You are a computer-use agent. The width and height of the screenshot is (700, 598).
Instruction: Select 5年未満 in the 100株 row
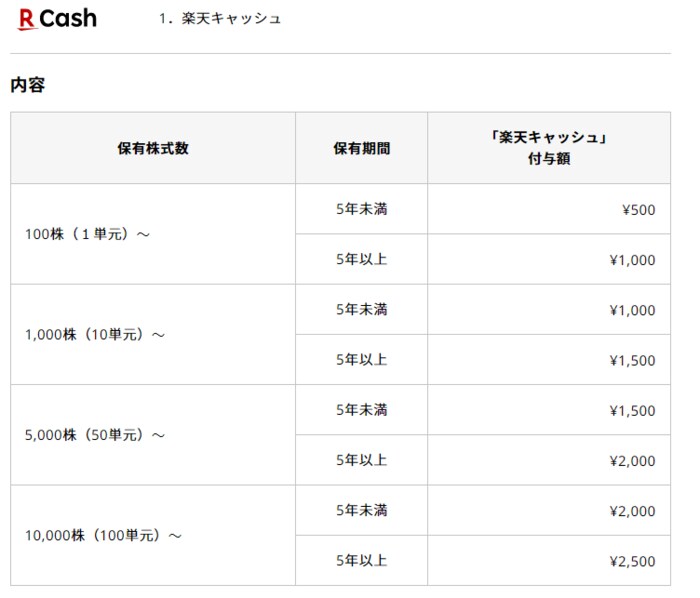coord(361,209)
